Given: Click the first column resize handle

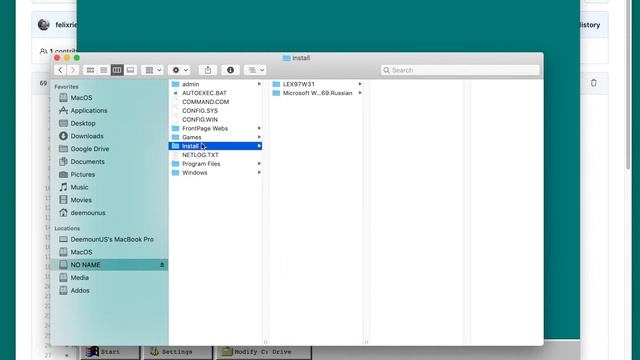Looking at the screenshot, I should tap(265, 342).
